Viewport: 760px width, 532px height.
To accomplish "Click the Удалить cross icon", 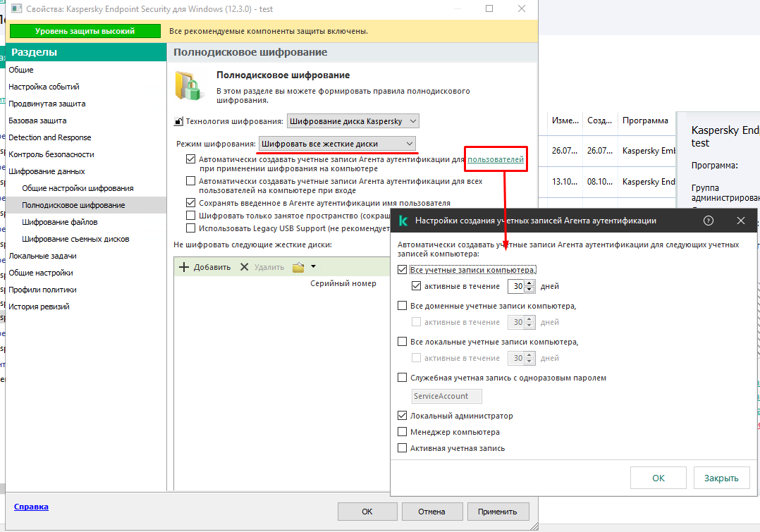I will pyautogui.click(x=244, y=267).
